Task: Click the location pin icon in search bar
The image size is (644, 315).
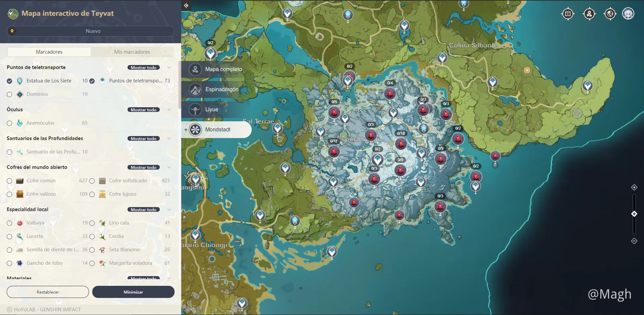Action: tap(12, 31)
